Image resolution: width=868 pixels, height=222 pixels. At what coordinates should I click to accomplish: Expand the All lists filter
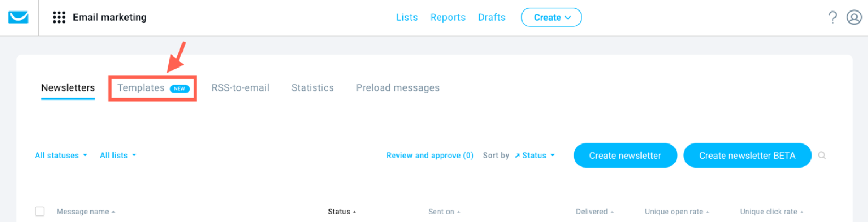point(118,156)
